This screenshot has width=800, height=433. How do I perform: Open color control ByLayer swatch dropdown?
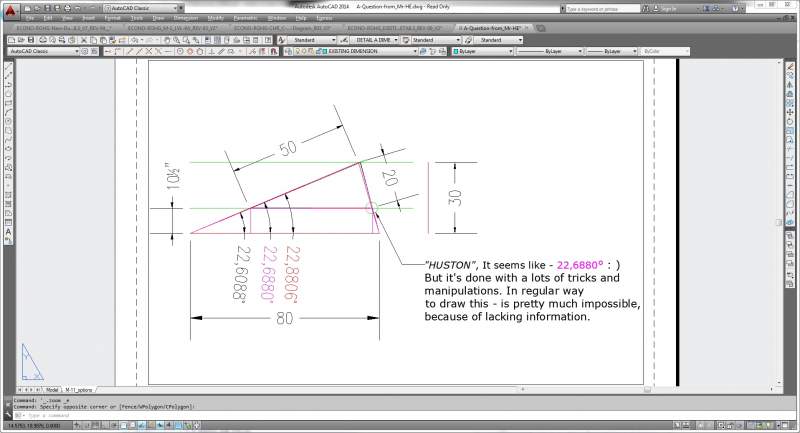pyautogui.click(x=483, y=51)
